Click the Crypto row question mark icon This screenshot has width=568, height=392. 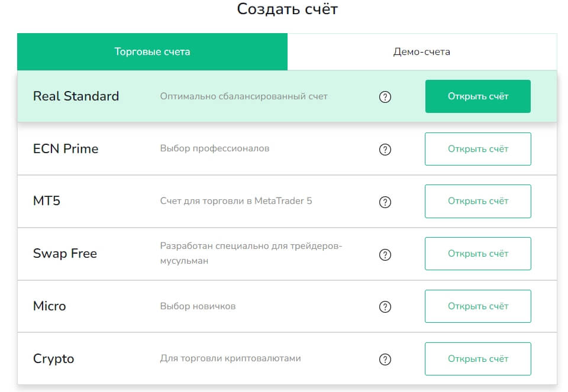click(x=385, y=359)
